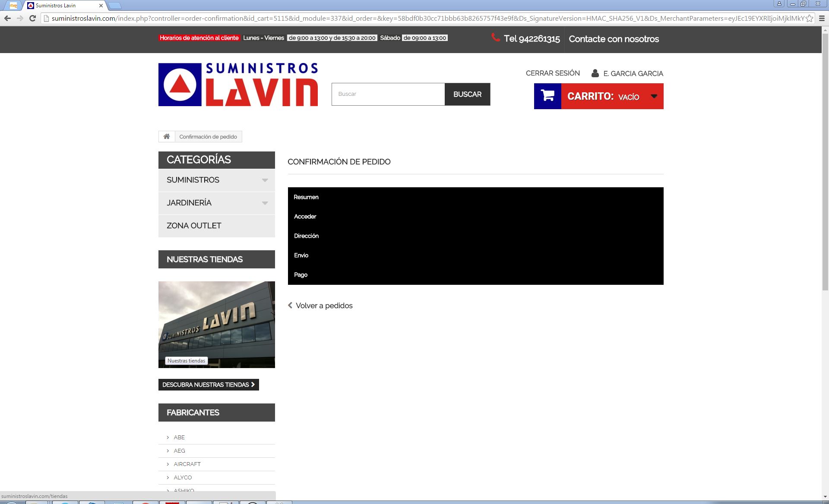Viewport: 829px width, 504px height.
Task: Click the Suministros Lavin logo
Action: pos(238,85)
